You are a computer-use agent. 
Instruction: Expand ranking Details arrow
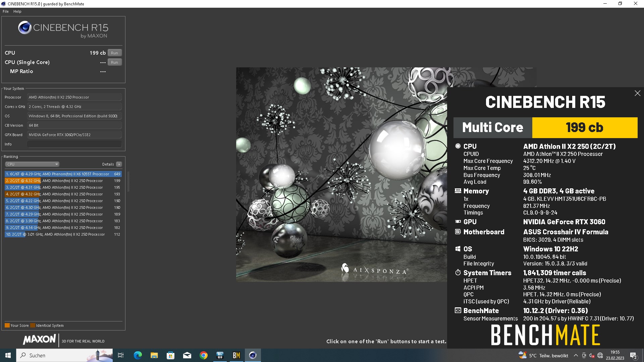pyautogui.click(x=119, y=164)
